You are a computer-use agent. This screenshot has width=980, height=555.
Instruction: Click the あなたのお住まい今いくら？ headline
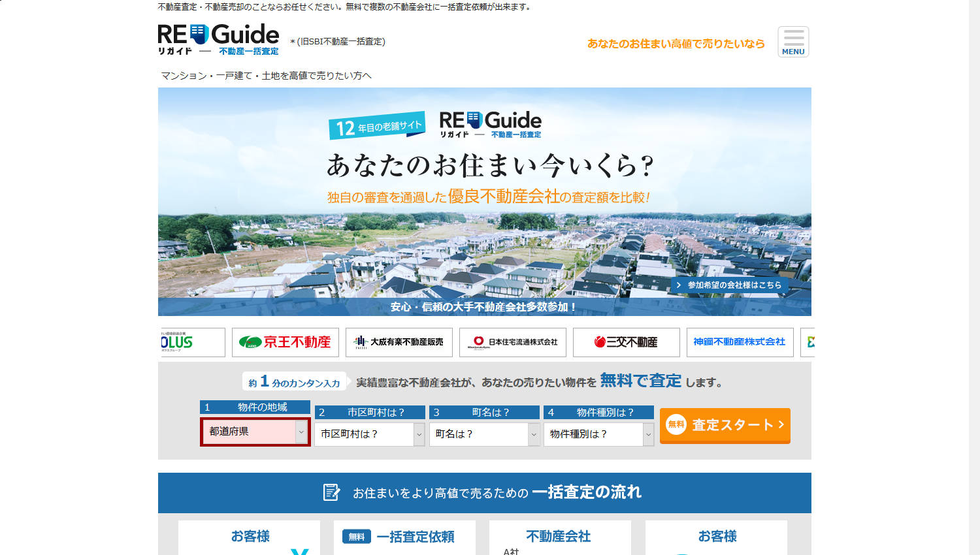point(491,166)
